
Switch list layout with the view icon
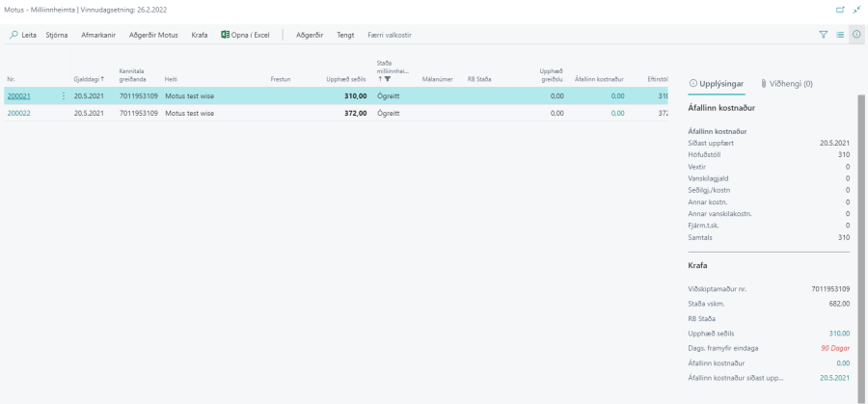tap(839, 35)
